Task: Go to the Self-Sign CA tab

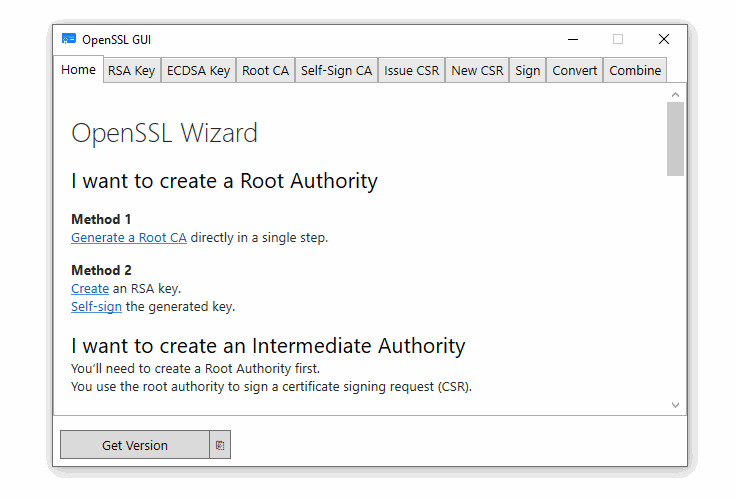Action: [337, 70]
